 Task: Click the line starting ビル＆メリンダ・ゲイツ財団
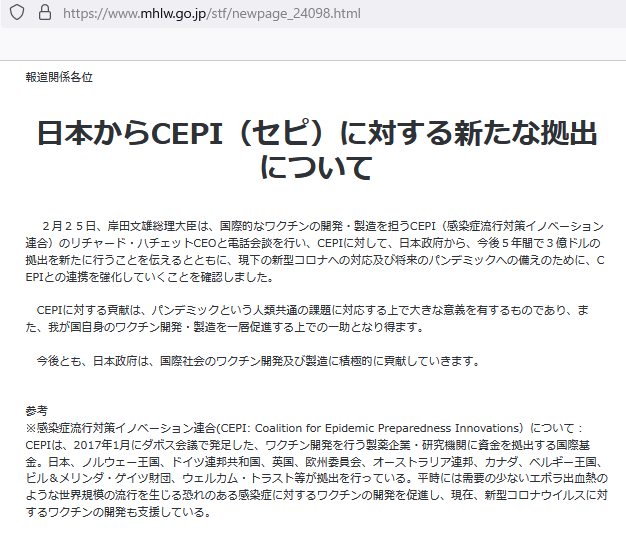[x=317, y=478]
